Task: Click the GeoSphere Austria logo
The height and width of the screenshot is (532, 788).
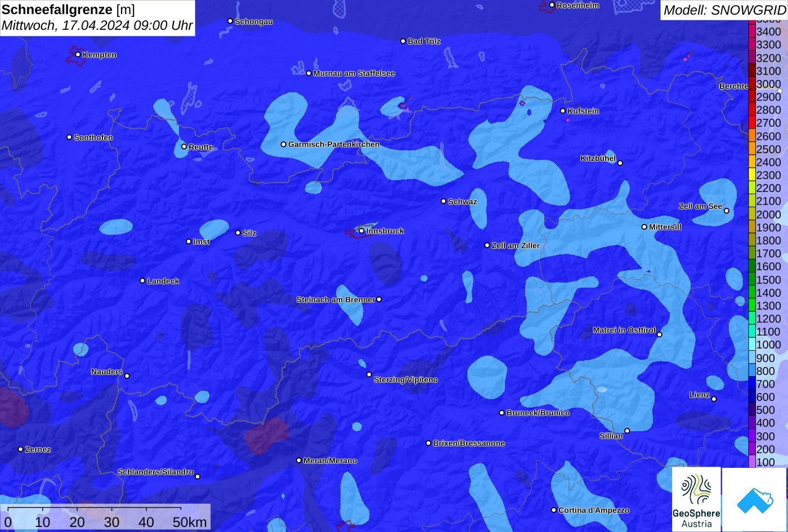Action: [x=696, y=499]
